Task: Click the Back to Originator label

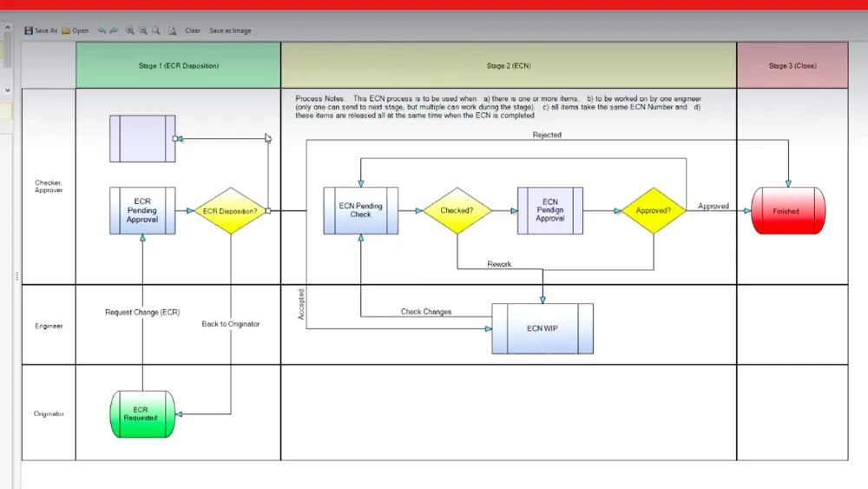Action: click(230, 324)
